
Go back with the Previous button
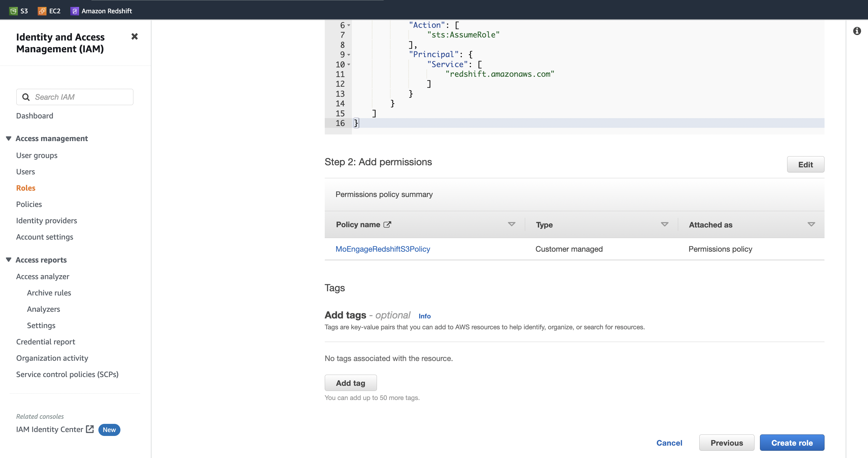click(x=726, y=443)
